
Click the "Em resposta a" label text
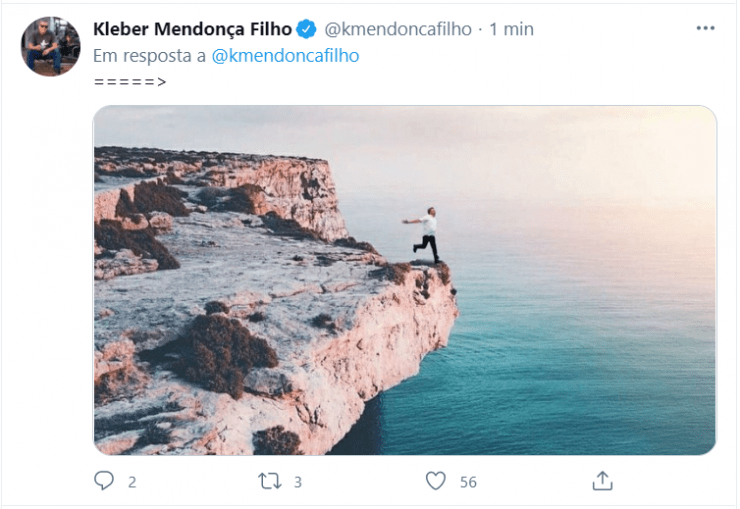point(150,56)
